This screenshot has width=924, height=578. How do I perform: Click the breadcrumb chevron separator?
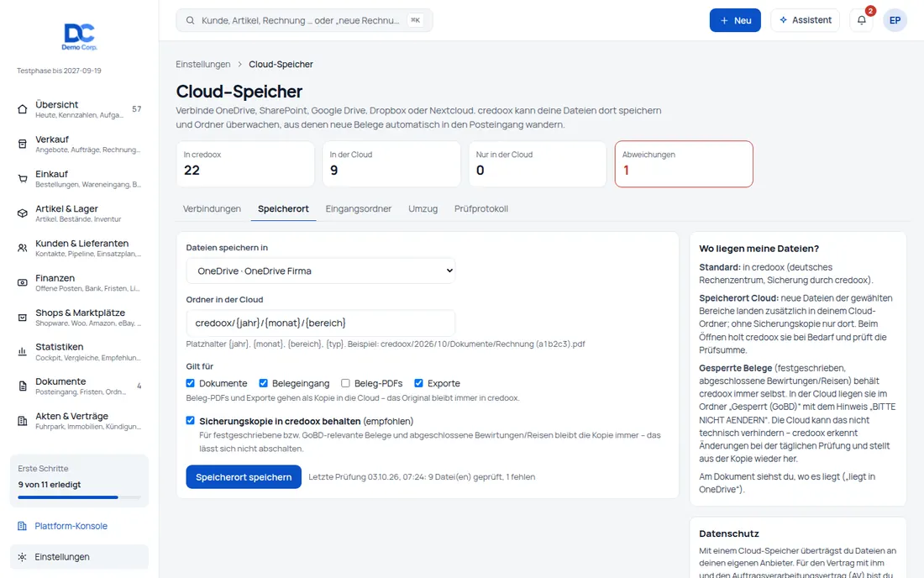coord(240,64)
